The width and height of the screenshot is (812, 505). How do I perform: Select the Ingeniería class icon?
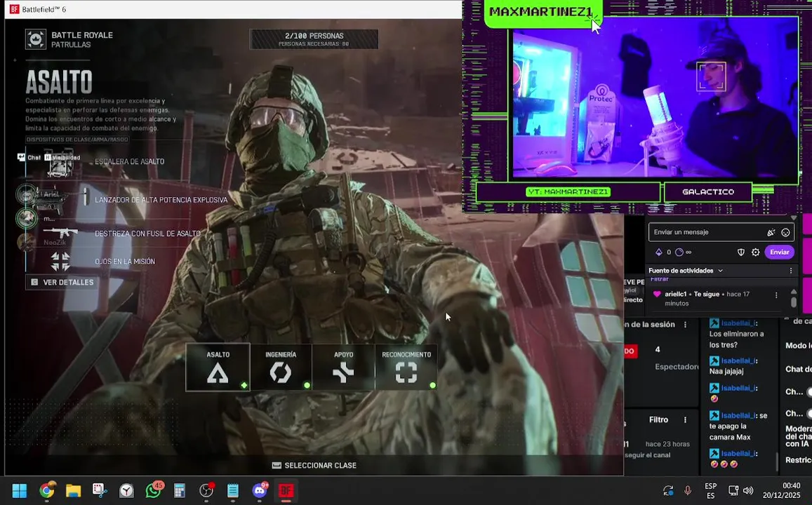[280, 372]
